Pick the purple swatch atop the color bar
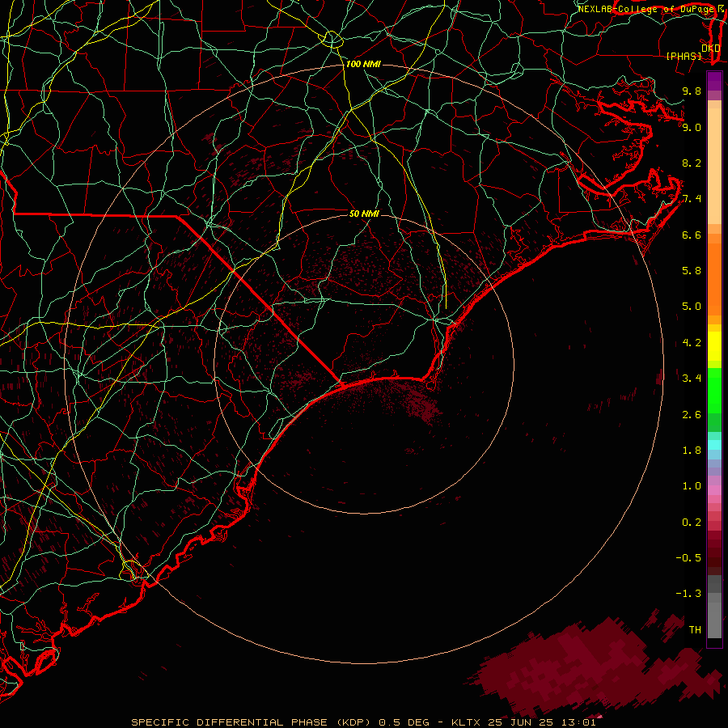The width and height of the screenshot is (728, 728). [714, 81]
